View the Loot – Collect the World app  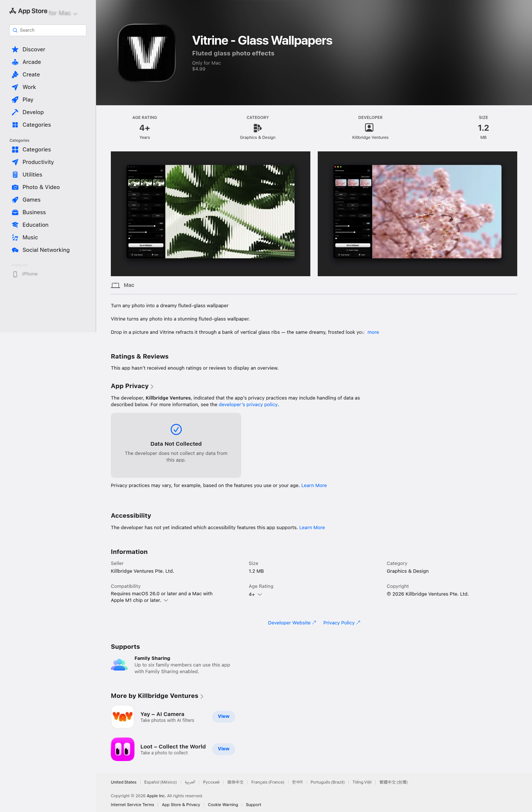[224, 749]
